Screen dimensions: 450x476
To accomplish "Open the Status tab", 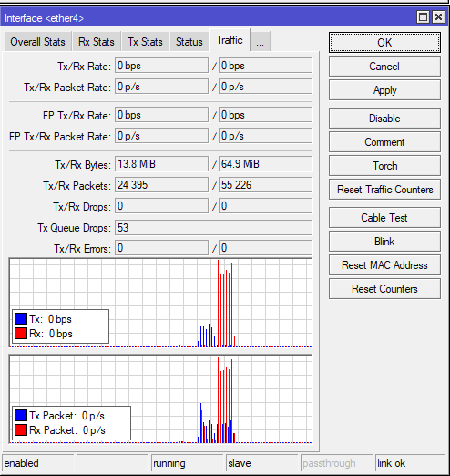I will [189, 42].
